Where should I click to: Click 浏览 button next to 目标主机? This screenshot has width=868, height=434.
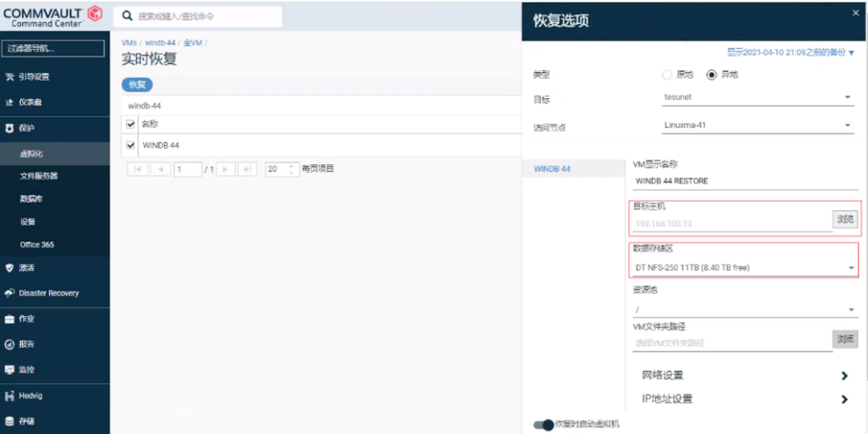point(844,219)
